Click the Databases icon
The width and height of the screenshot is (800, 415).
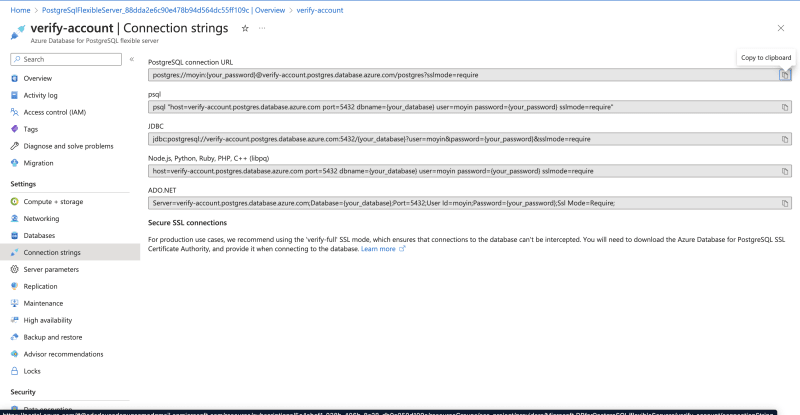[14, 236]
